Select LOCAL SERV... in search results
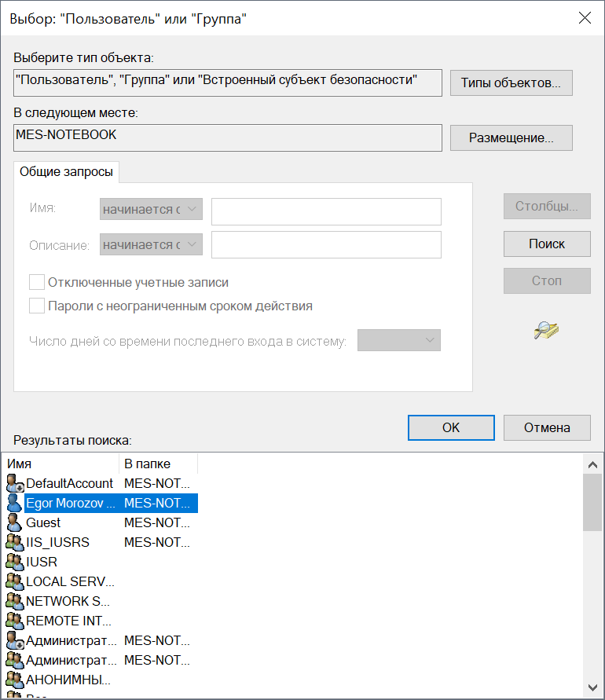This screenshot has width=605, height=700. click(x=70, y=581)
